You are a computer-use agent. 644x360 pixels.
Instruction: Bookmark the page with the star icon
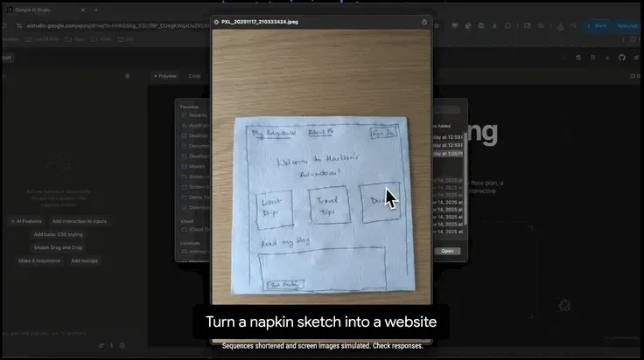(437, 26)
